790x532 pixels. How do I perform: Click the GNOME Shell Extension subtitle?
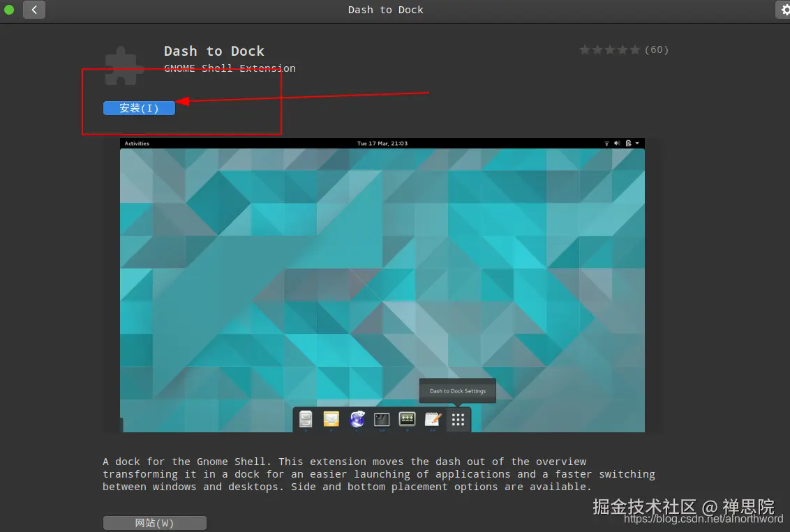click(230, 68)
